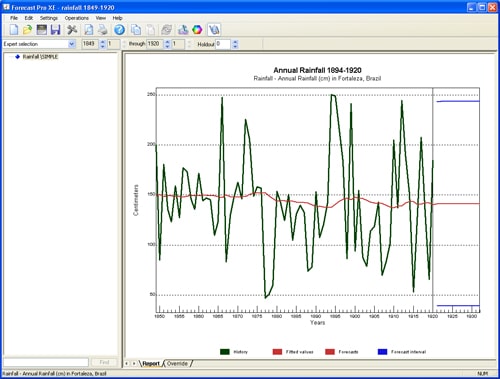
Task: Open the Operations menu
Action: point(77,18)
